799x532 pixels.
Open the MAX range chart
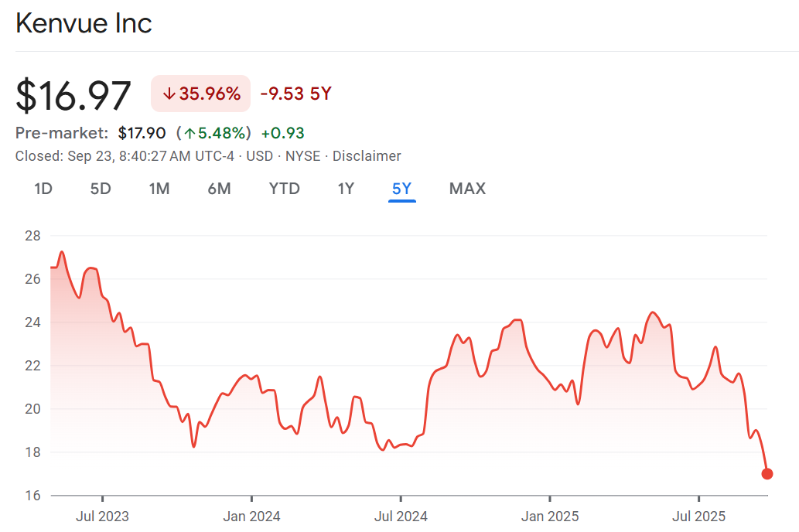467,189
